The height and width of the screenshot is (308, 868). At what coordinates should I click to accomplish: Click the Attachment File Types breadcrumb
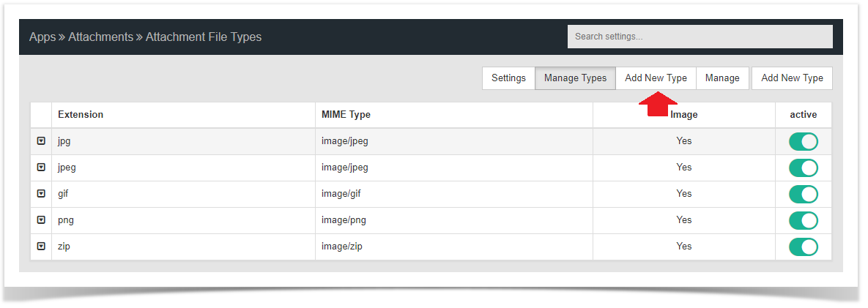(203, 37)
